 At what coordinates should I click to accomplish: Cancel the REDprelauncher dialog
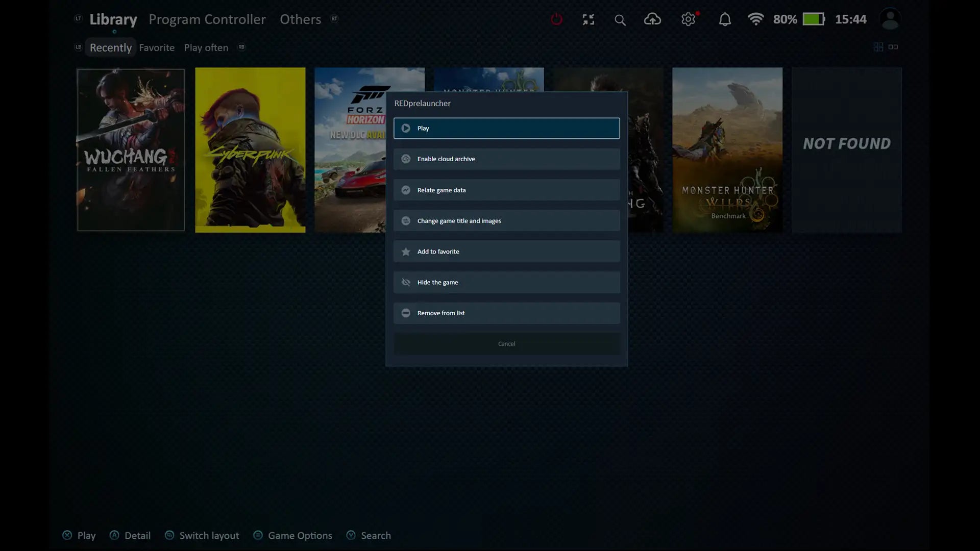[506, 344]
